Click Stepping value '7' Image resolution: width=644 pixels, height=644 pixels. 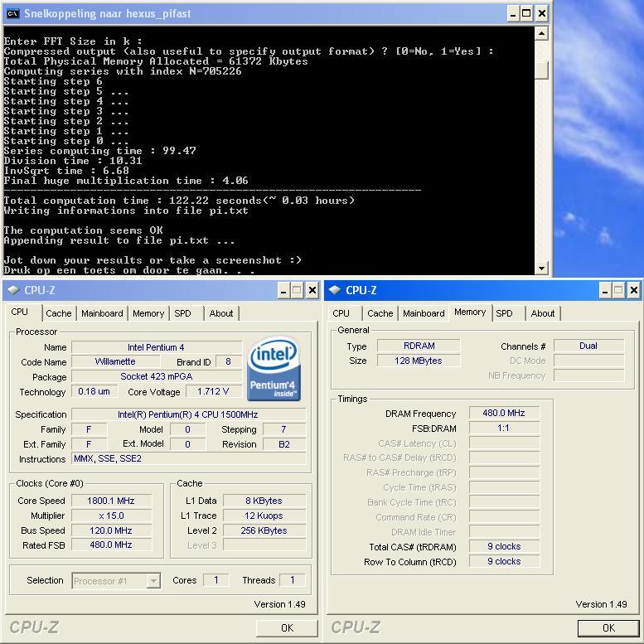(284, 429)
